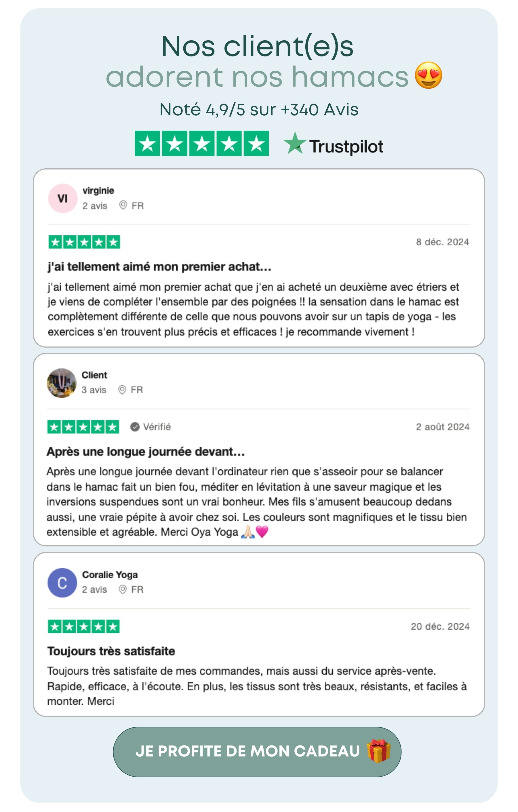The image size is (518, 812).
Task: Click the reviewer name virginie
Action: 98,190
